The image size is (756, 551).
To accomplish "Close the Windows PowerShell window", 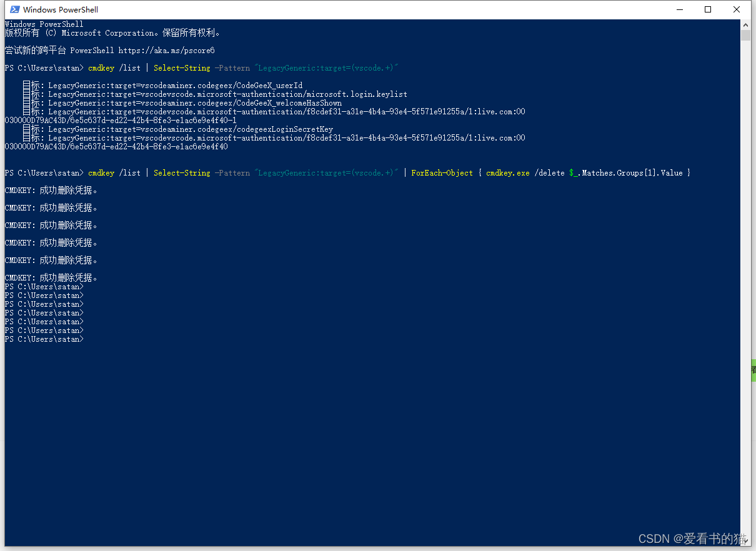I will (737, 9).
